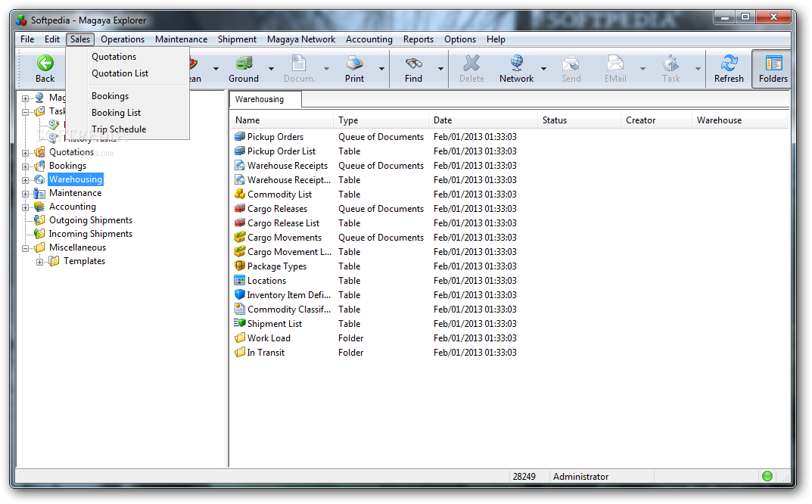Sort by the Date column header
The image size is (812, 504).
pyautogui.click(x=483, y=120)
